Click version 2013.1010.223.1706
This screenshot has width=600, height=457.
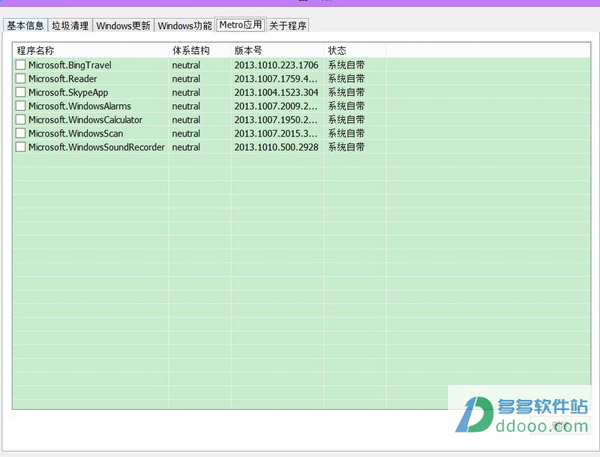coord(276,65)
